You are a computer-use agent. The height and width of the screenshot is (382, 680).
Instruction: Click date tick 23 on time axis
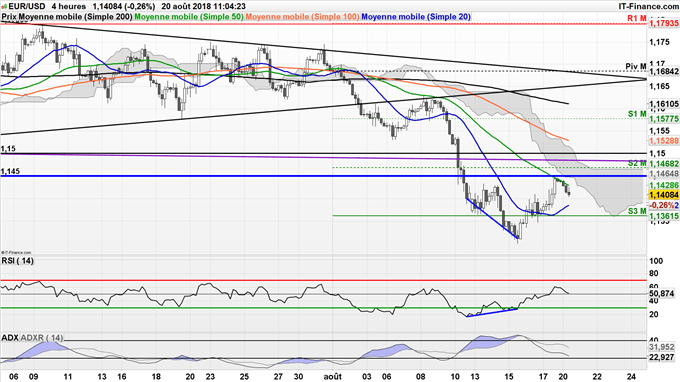210,376
